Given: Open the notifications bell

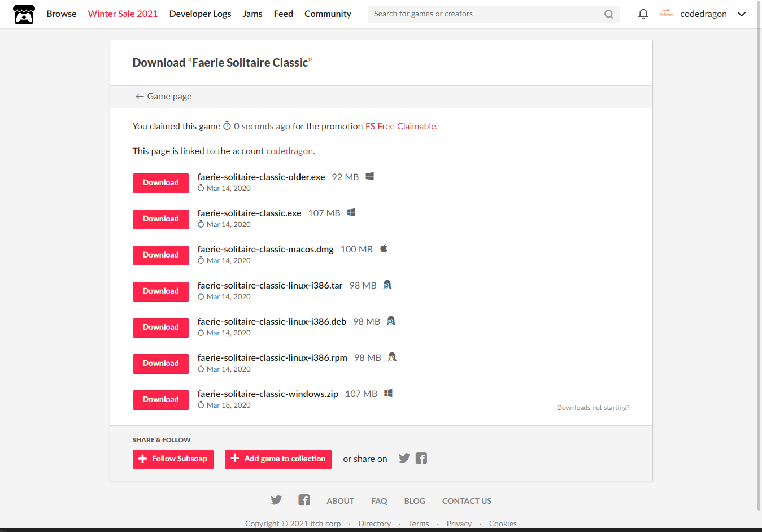Looking at the screenshot, I should 643,14.
